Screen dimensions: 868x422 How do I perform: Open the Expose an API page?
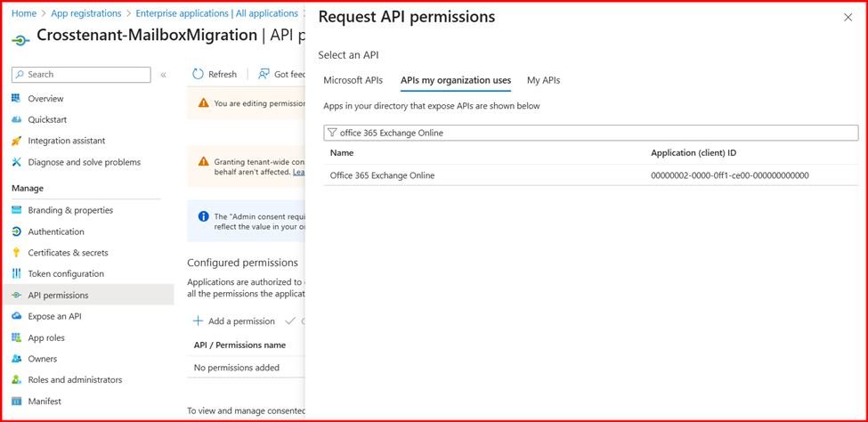point(54,316)
